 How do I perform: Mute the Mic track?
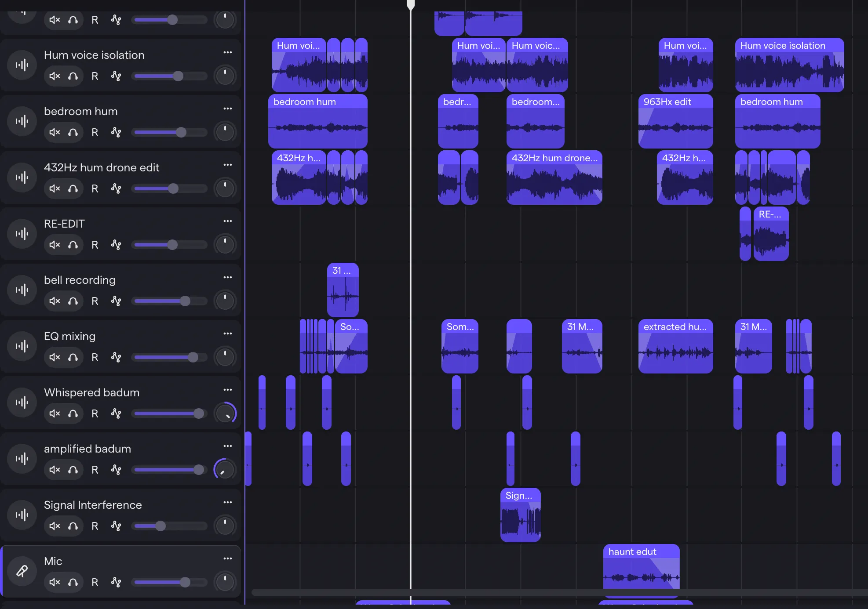[55, 582]
